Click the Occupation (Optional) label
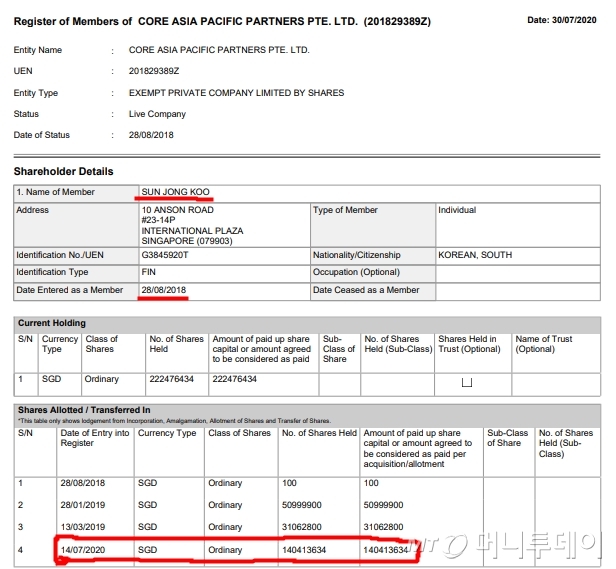616x569 pixels. tap(356, 272)
